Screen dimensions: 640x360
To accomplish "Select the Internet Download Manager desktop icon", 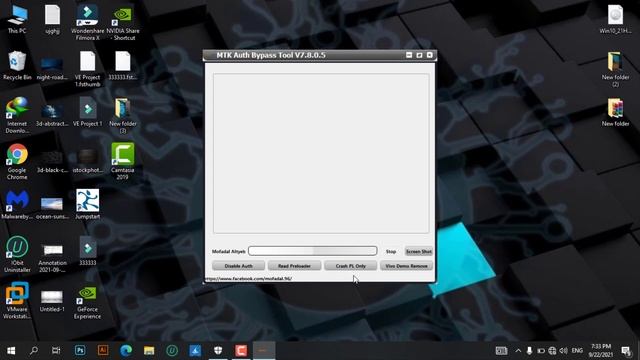I will tap(17, 115).
